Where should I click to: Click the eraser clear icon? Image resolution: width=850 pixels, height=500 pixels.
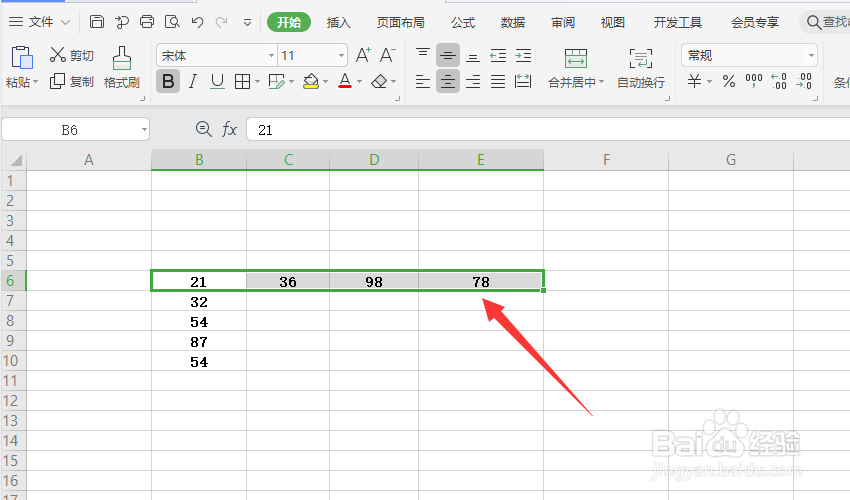point(379,82)
